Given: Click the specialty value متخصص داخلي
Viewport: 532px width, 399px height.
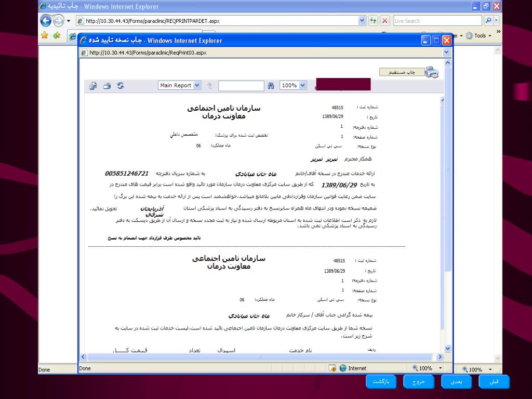Looking at the screenshot, I should pos(184,135).
